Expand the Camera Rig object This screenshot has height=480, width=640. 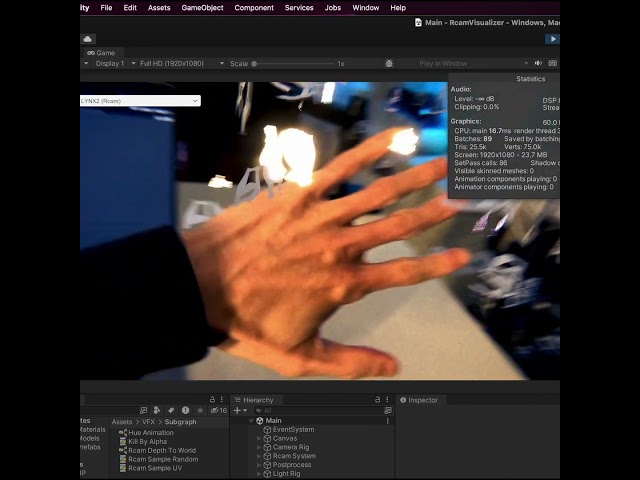259,447
